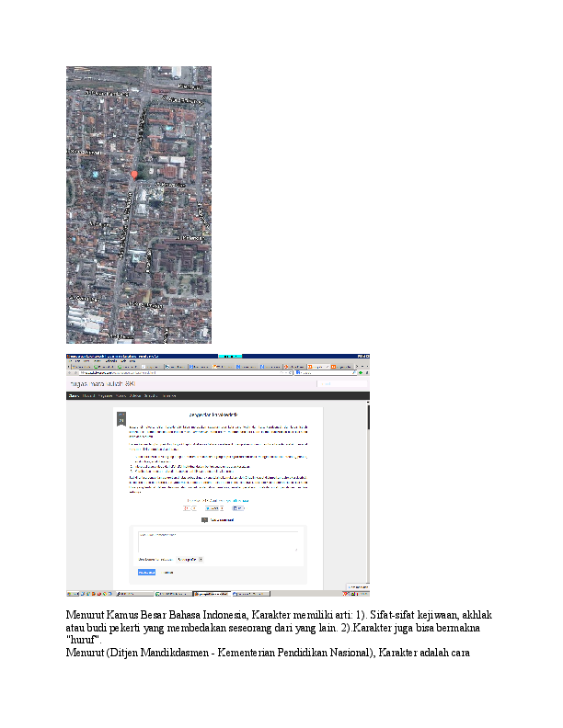Click the comment speech bubble icon
The image size is (563, 728).
click(204, 520)
